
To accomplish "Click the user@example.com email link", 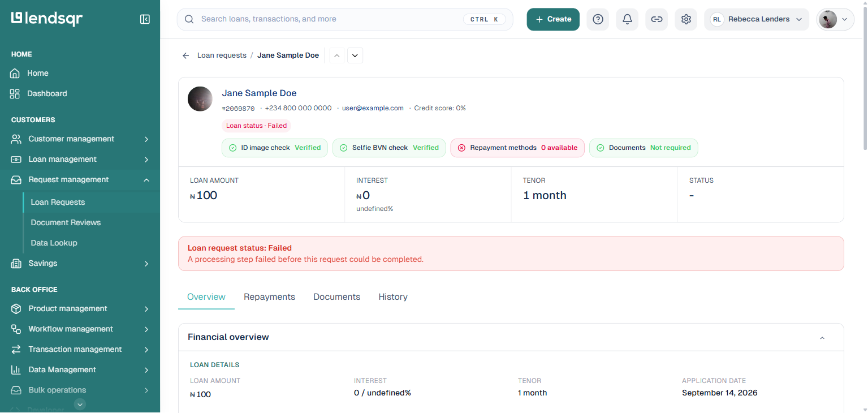I will (373, 108).
